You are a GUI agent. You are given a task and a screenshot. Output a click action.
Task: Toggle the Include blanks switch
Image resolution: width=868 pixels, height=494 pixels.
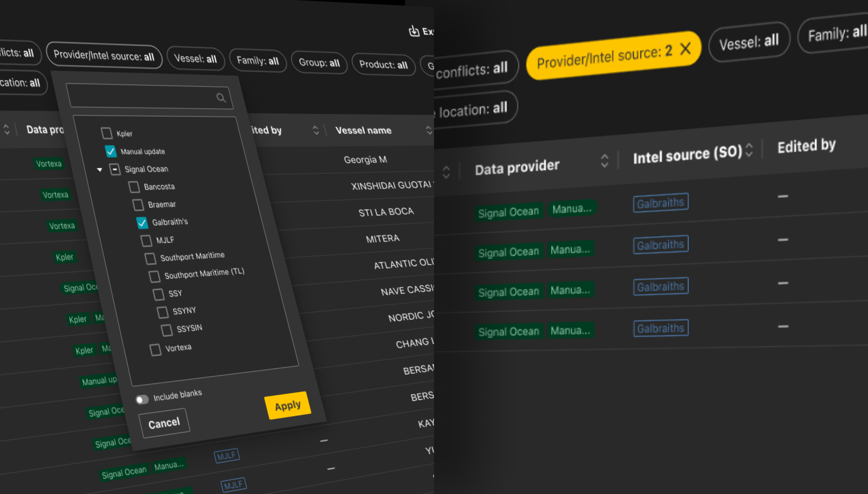(x=142, y=399)
